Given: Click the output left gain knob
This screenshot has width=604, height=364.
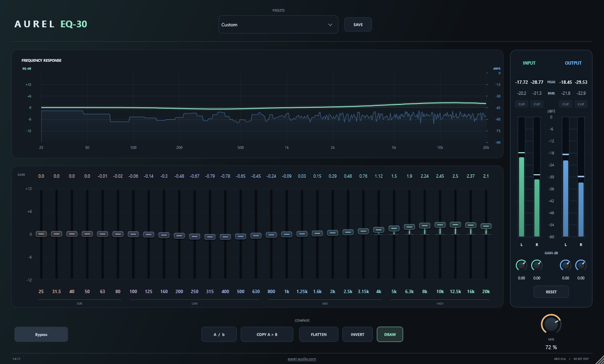Looking at the screenshot, I should pyautogui.click(x=566, y=265).
